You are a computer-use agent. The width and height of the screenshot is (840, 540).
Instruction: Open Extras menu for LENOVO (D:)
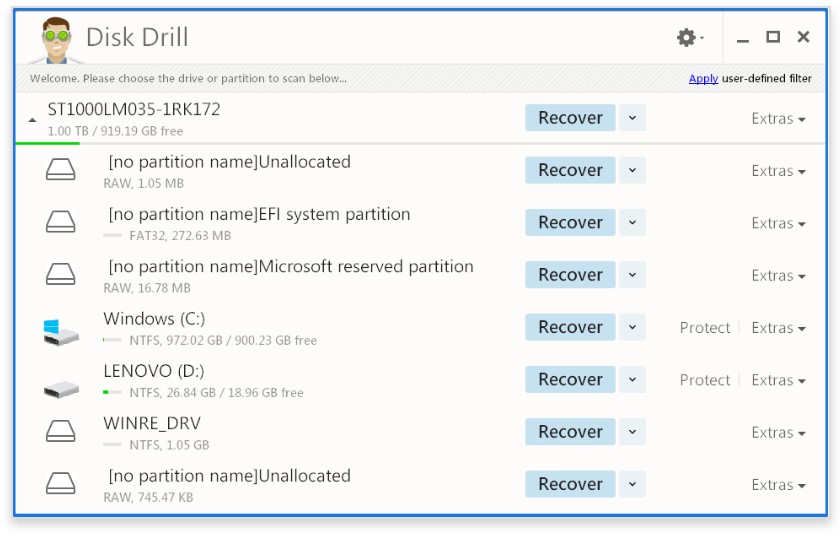point(778,380)
